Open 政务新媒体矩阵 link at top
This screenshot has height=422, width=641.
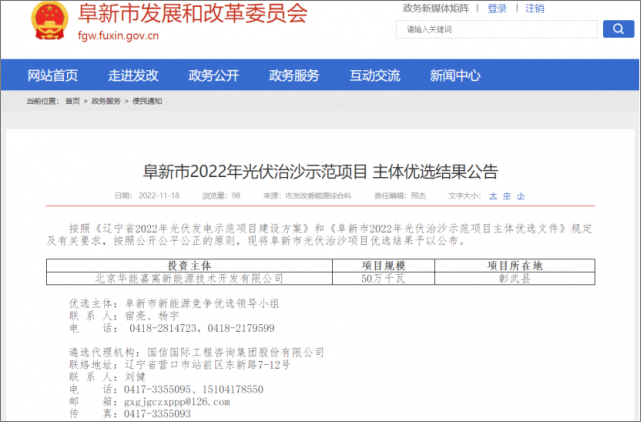pos(435,8)
